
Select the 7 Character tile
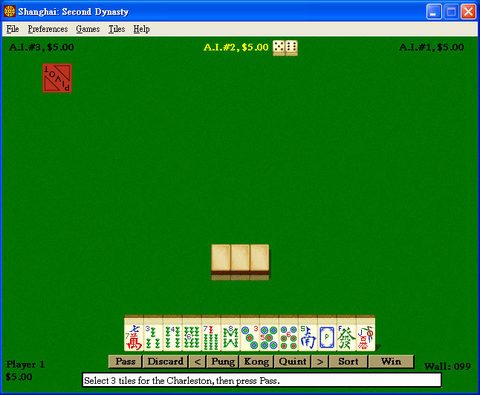pyautogui.click(x=134, y=333)
